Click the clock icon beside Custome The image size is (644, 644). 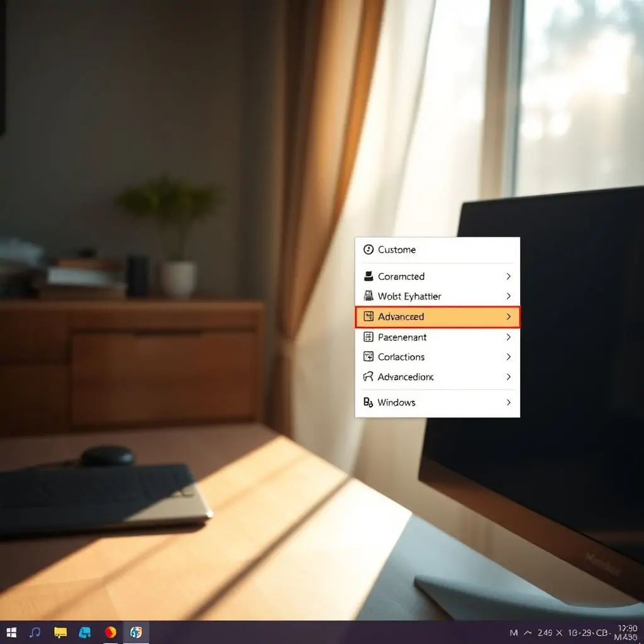tap(369, 250)
